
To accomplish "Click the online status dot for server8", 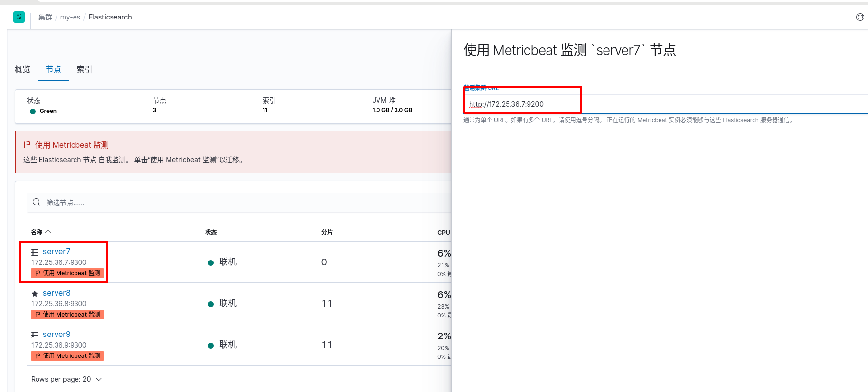I will click(211, 304).
